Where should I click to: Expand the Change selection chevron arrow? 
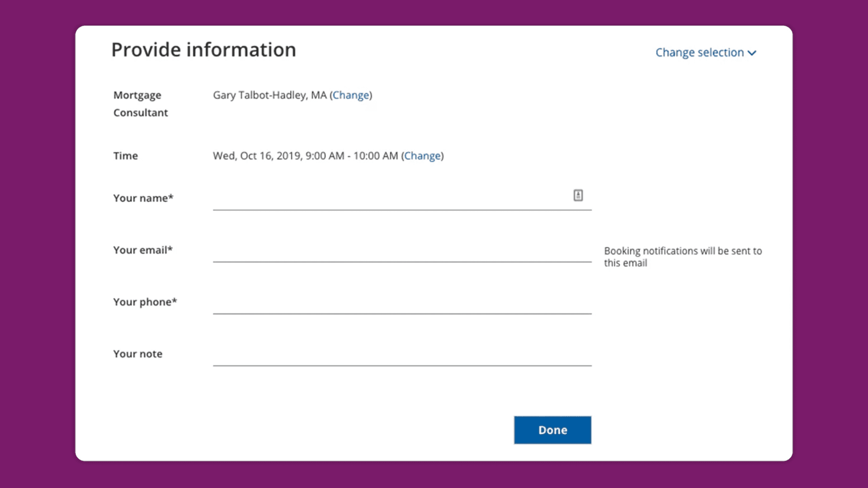[752, 53]
